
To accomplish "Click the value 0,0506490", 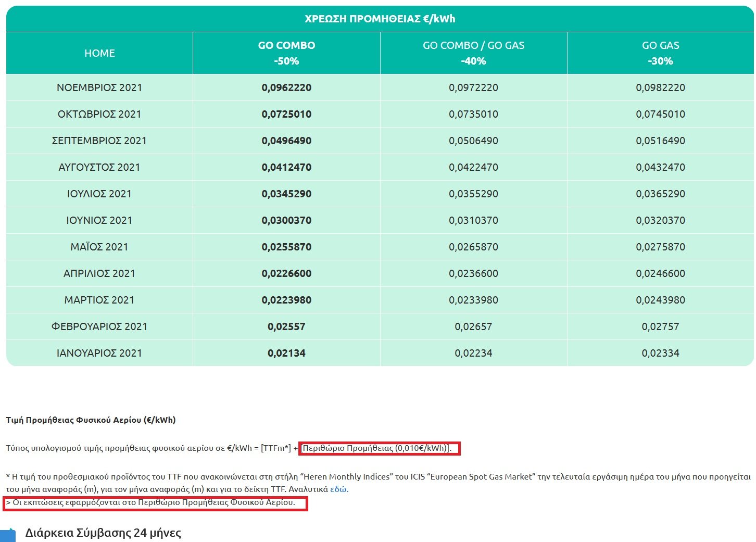I will point(473,141).
